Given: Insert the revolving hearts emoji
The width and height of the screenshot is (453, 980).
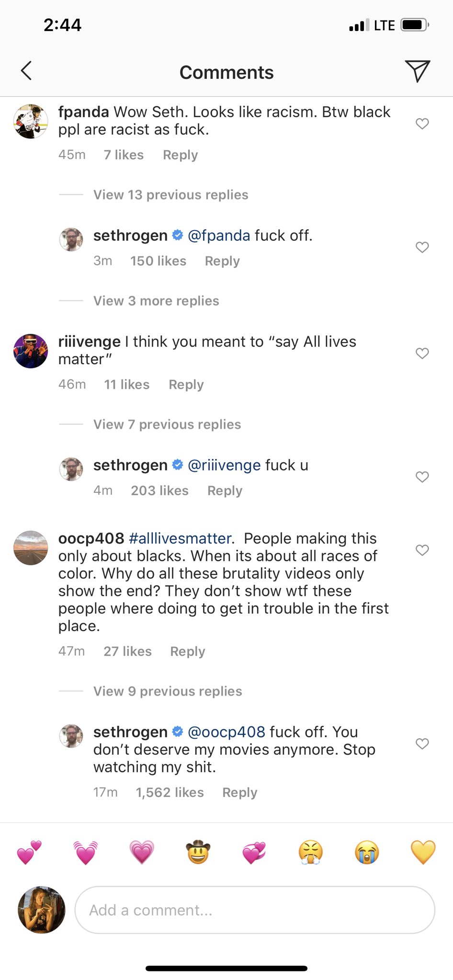Looking at the screenshot, I should (254, 852).
